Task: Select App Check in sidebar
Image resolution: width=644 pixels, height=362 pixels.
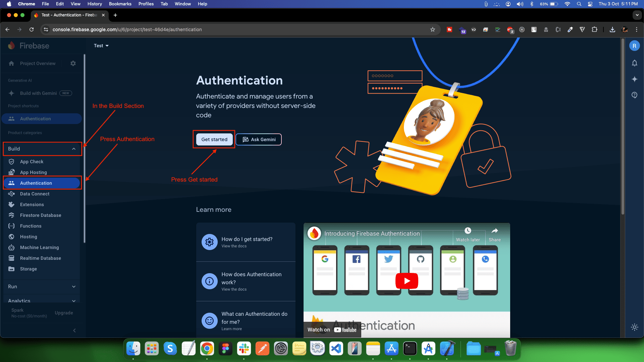Action: click(x=32, y=162)
